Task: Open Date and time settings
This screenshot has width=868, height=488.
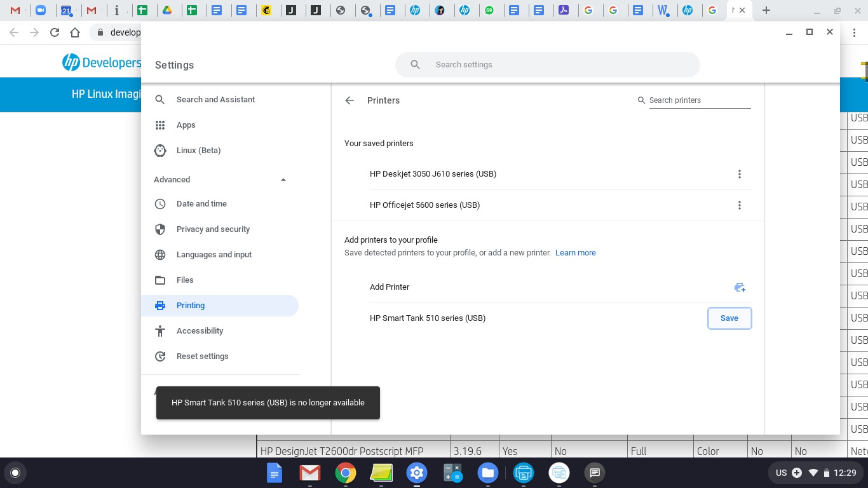Action: pyautogui.click(x=201, y=204)
